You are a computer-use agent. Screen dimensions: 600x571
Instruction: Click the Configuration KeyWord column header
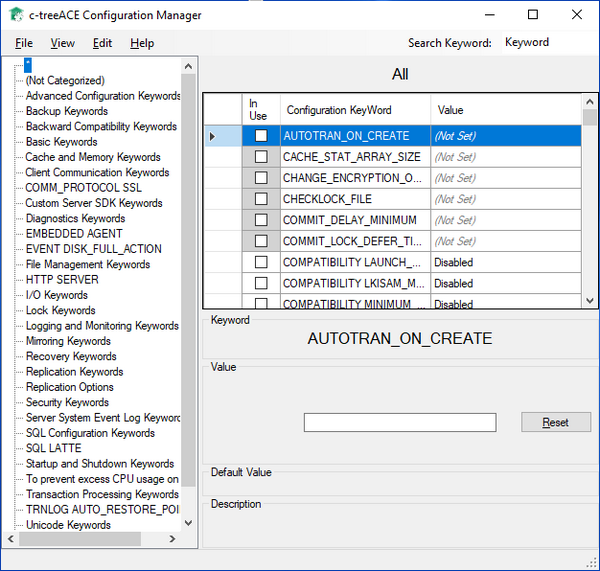click(x=355, y=109)
